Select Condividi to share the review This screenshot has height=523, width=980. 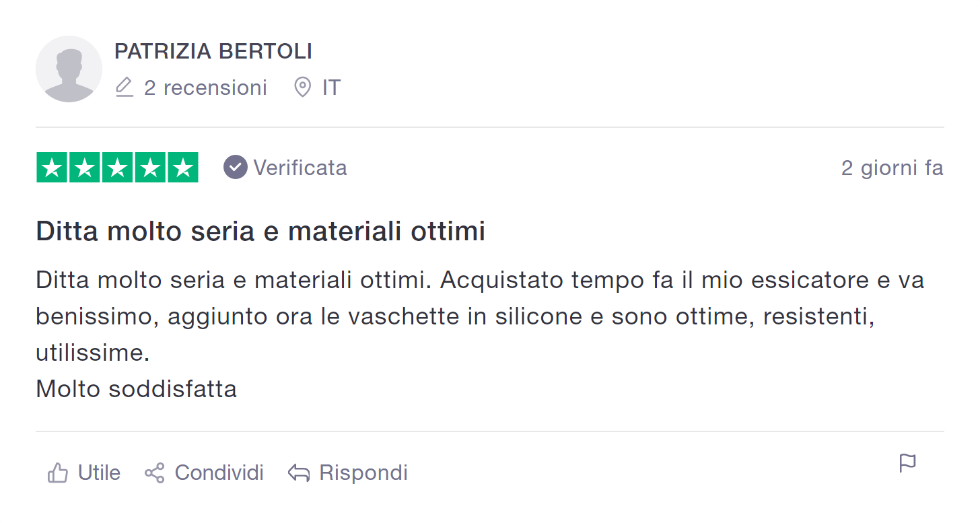(219, 473)
